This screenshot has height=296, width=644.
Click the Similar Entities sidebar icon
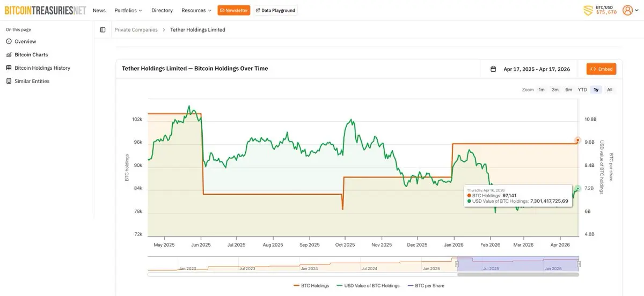[x=9, y=82]
